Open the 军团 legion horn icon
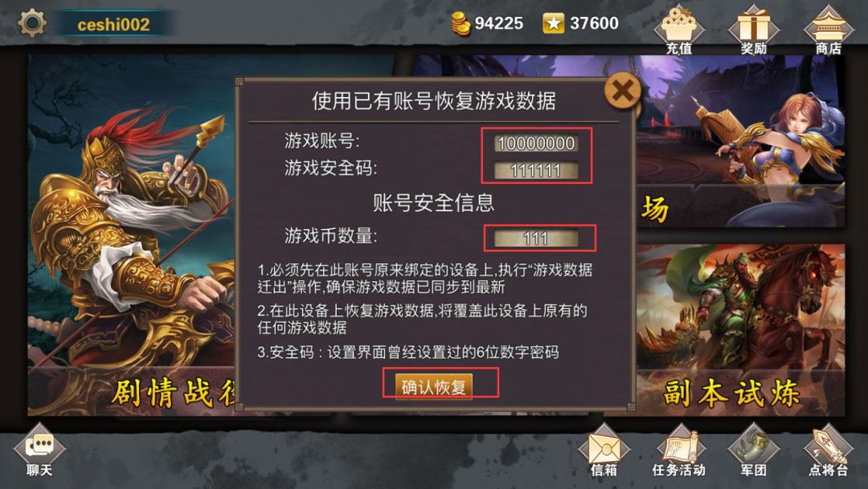 tap(753, 450)
